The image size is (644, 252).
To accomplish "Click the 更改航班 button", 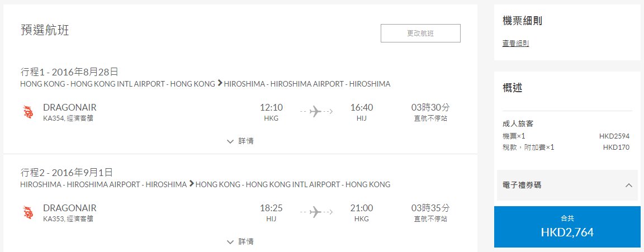I will pos(420,33).
